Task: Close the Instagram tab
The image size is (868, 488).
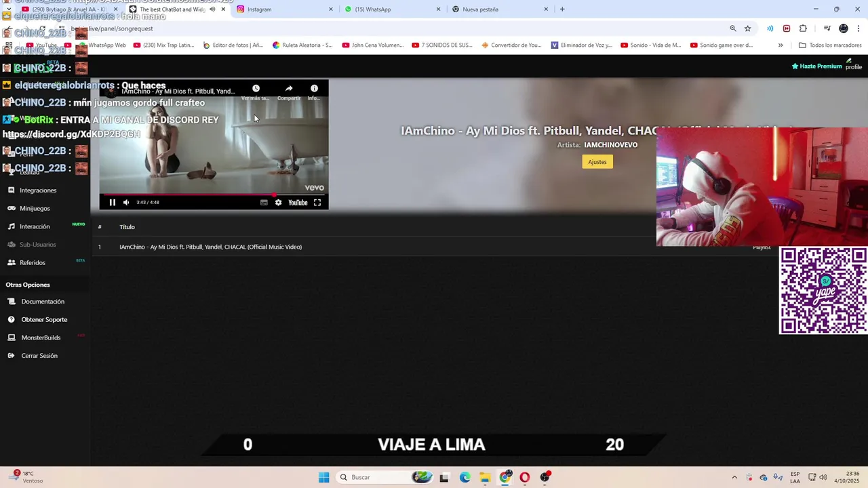Action: [331, 9]
